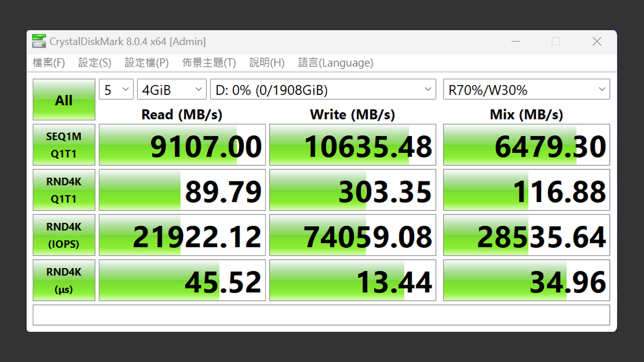The image size is (644, 362).
Task: Expand the R70%/W30% mix ratio dropdown
Action: 526,89
